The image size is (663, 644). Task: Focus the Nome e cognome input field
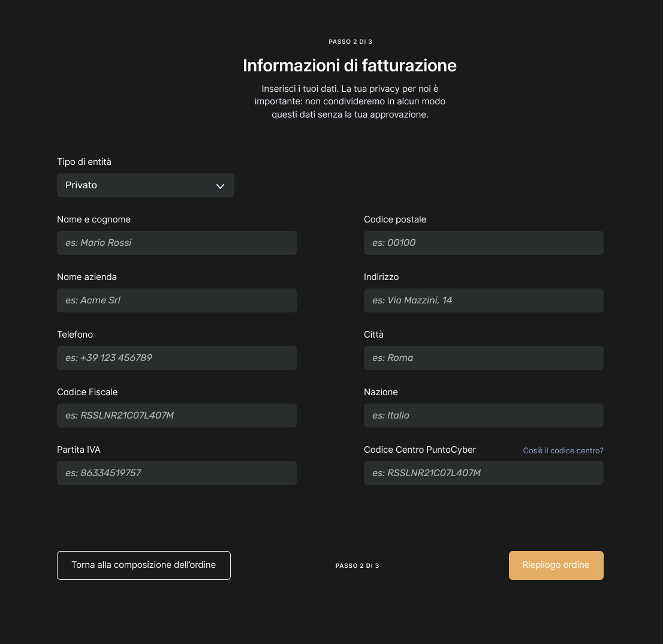[176, 243]
